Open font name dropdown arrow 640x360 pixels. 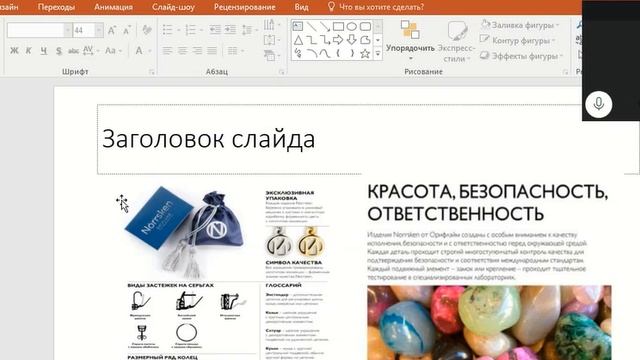68,30
